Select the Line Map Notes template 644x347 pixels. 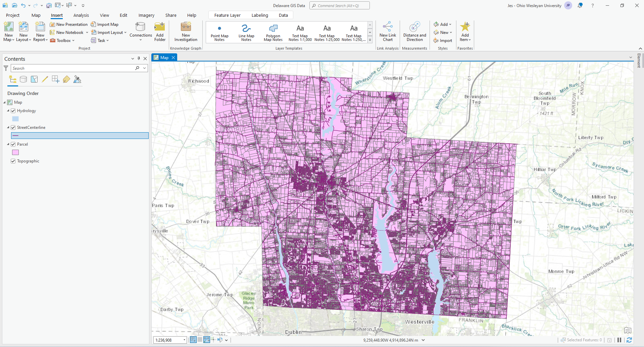coord(246,32)
